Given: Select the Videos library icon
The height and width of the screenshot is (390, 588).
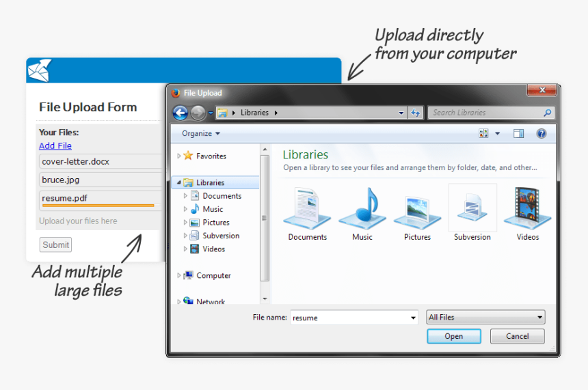Looking at the screenshot, I should point(528,214).
